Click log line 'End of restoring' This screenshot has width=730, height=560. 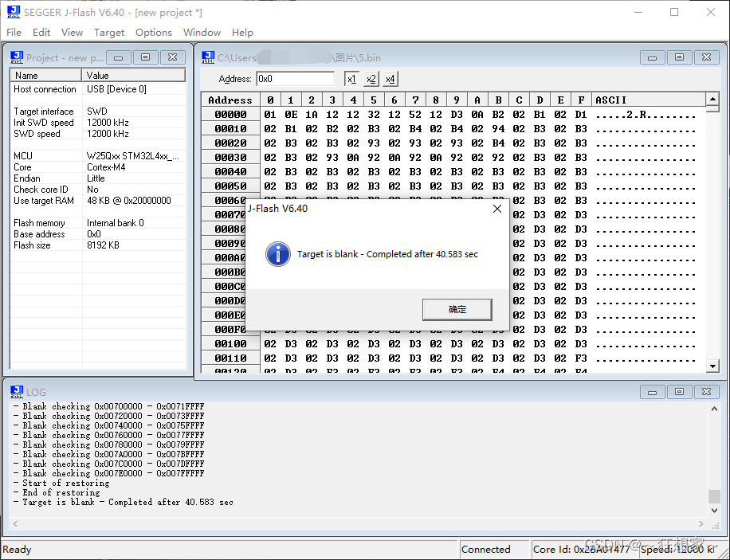pos(61,492)
